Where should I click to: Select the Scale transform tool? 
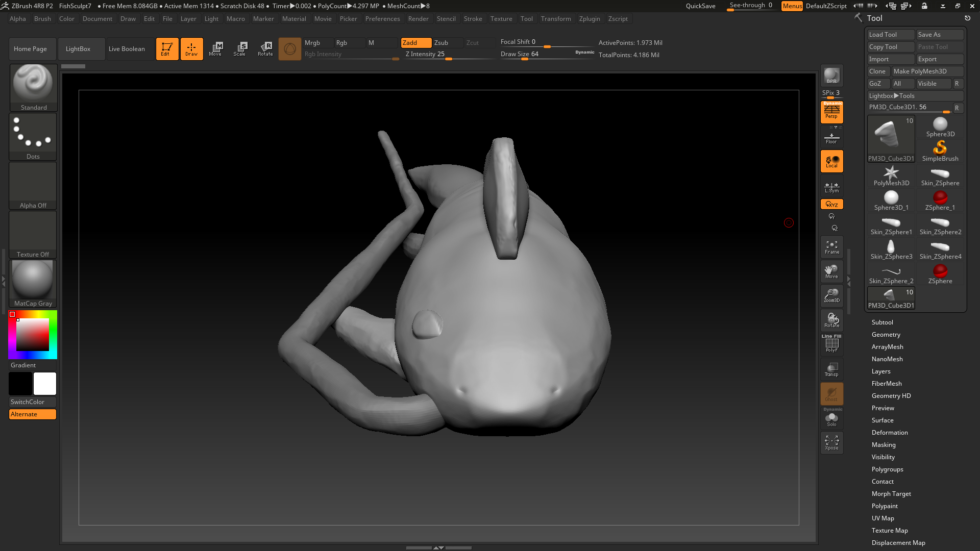tap(240, 49)
